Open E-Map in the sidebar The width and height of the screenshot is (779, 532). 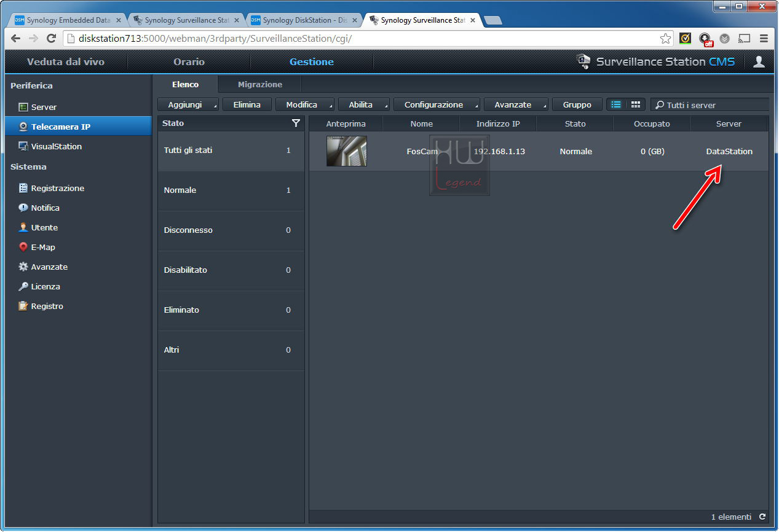pos(78,247)
